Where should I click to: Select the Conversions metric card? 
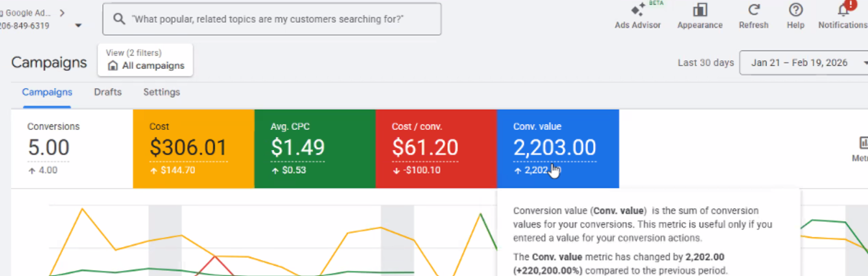click(71, 149)
